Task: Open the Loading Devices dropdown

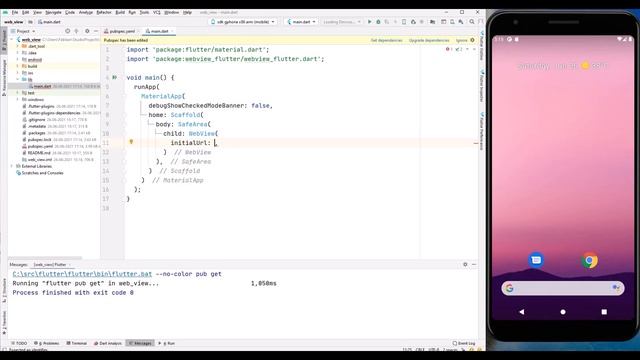Action: (x=342, y=22)
